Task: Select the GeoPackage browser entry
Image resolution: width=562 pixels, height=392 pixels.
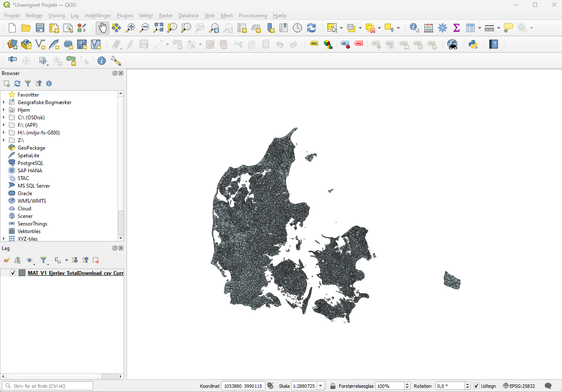Action: [x=31, y=148]
